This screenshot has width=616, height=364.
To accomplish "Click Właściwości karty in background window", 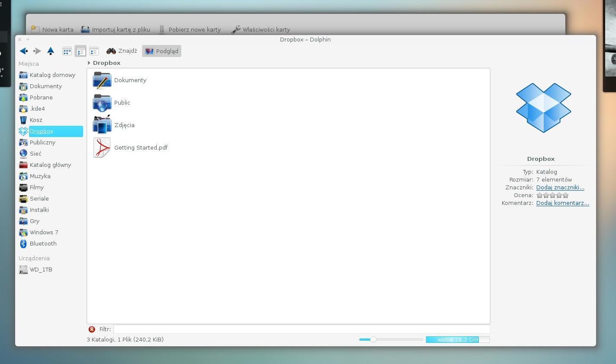I will coord(261,29).
